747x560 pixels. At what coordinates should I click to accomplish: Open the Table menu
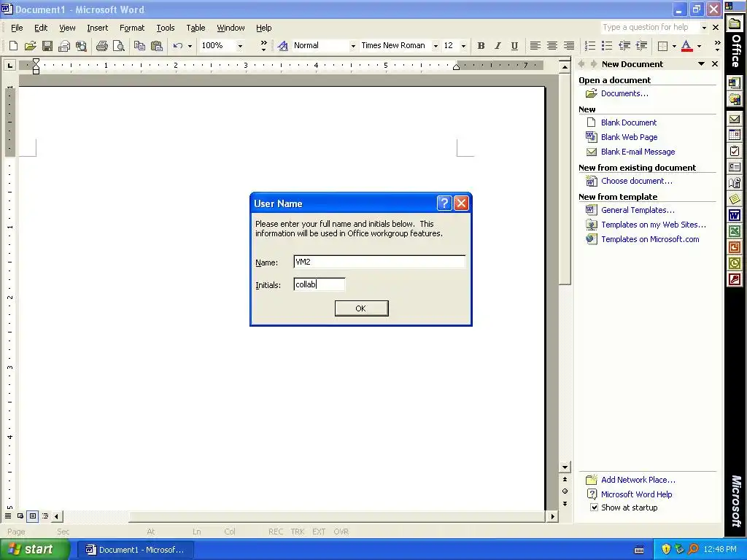tap(196, 28)
